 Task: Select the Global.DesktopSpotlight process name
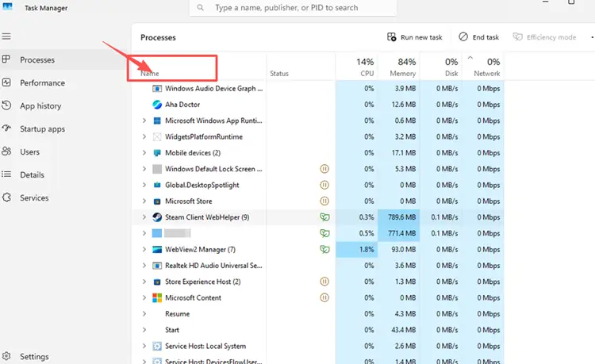[x=202, y=185]
